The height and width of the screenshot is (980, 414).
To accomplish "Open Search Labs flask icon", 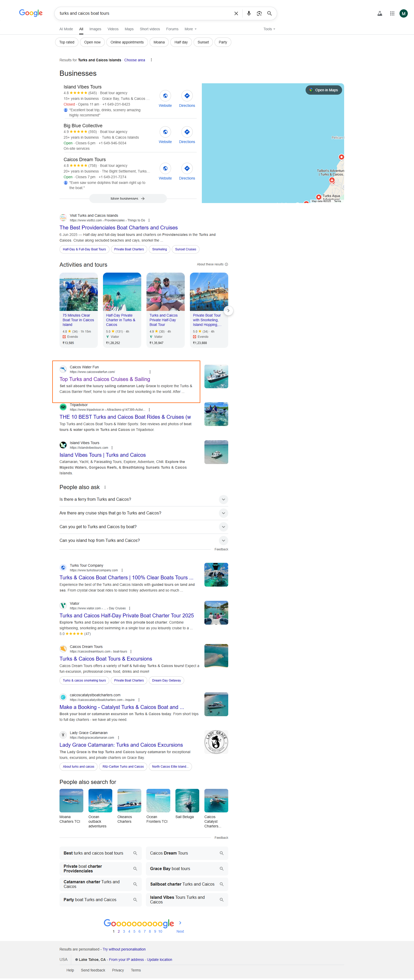I will (380, 13).
